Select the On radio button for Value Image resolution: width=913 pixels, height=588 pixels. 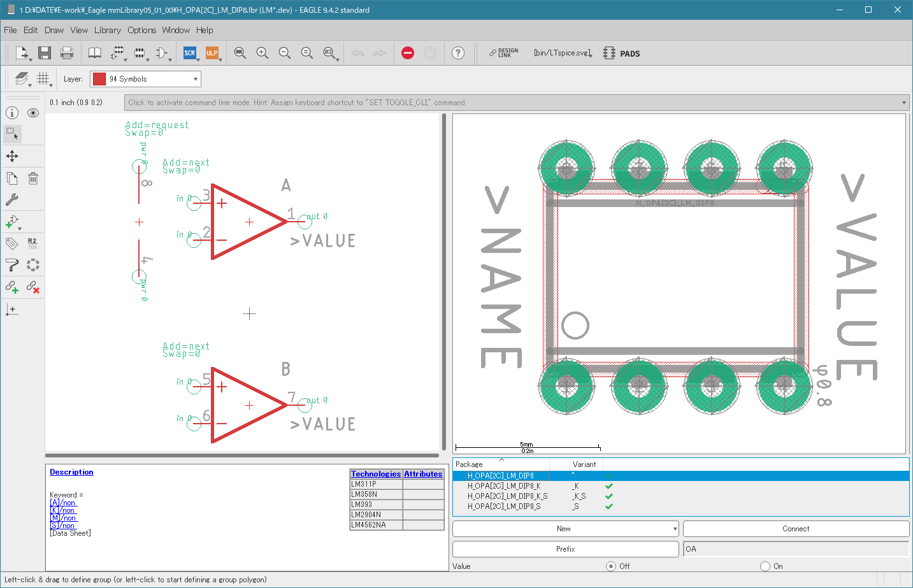[x=765, y=566]
